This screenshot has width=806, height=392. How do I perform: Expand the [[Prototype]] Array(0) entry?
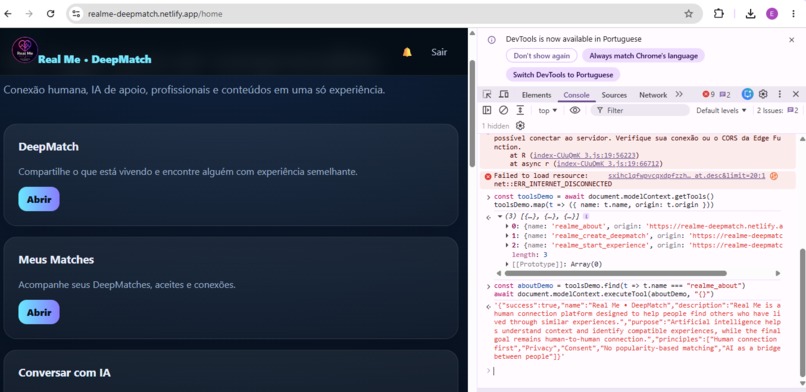[x=508, y=265]
